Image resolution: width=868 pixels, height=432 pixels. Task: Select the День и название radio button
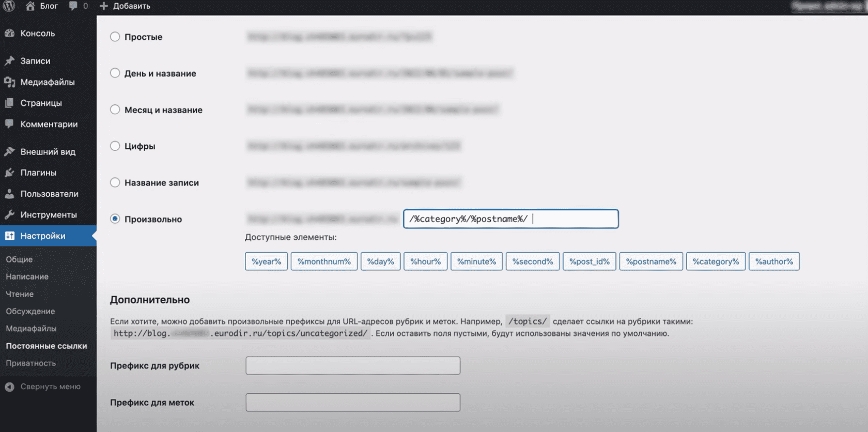coord(115,73)
